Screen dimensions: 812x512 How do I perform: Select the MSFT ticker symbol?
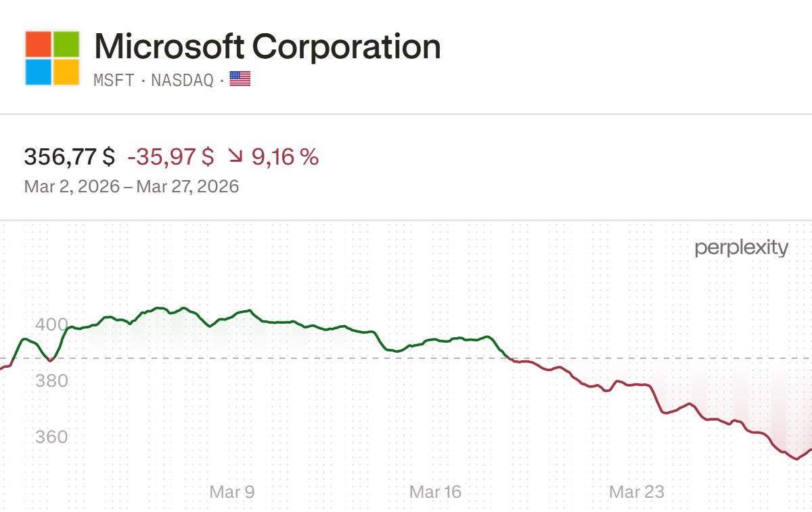pos(114,80)
